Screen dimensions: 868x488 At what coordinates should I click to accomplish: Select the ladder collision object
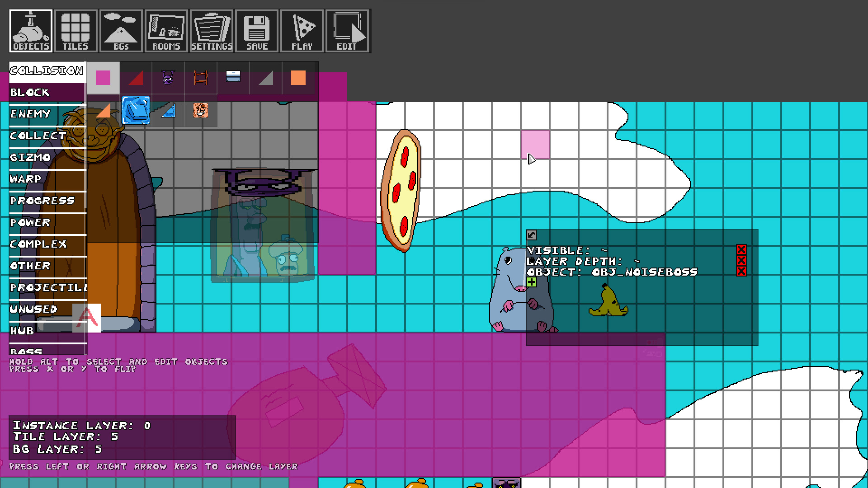pyautogui.click(x=200, y=78)
